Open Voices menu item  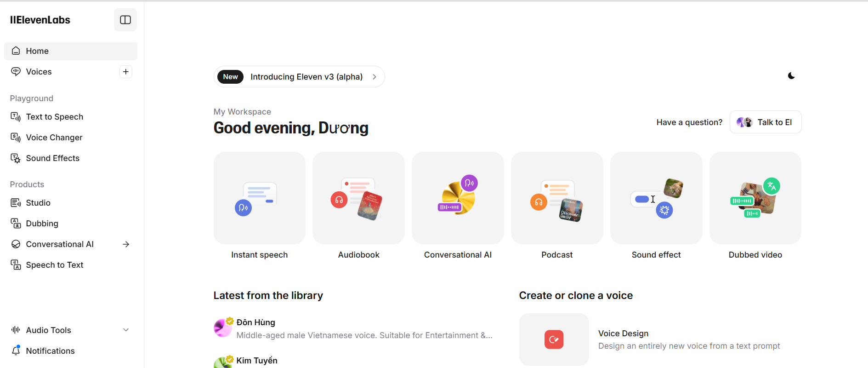(x=39, y=72)
